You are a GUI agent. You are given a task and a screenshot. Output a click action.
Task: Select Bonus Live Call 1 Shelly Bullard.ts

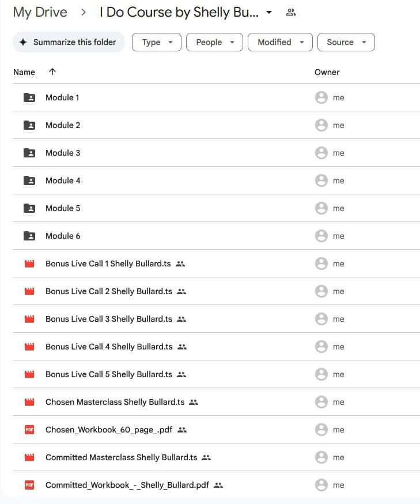(108, 264)
